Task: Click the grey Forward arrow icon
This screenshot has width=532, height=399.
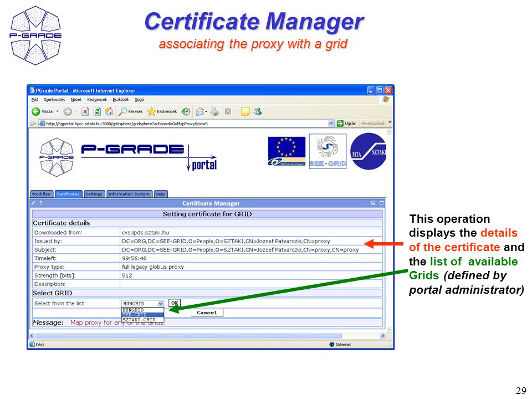Action: tap(68, 111)
